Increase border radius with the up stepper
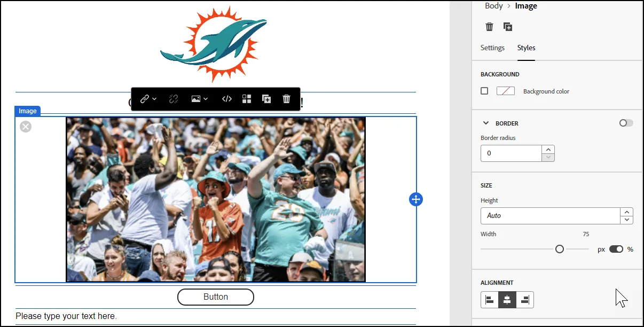644x327 pixels. [548, 150]
